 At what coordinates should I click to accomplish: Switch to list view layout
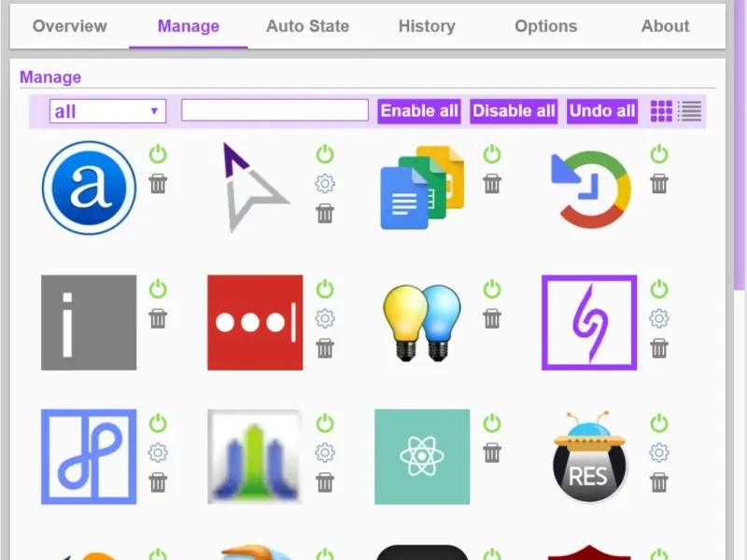pos(690,111)
